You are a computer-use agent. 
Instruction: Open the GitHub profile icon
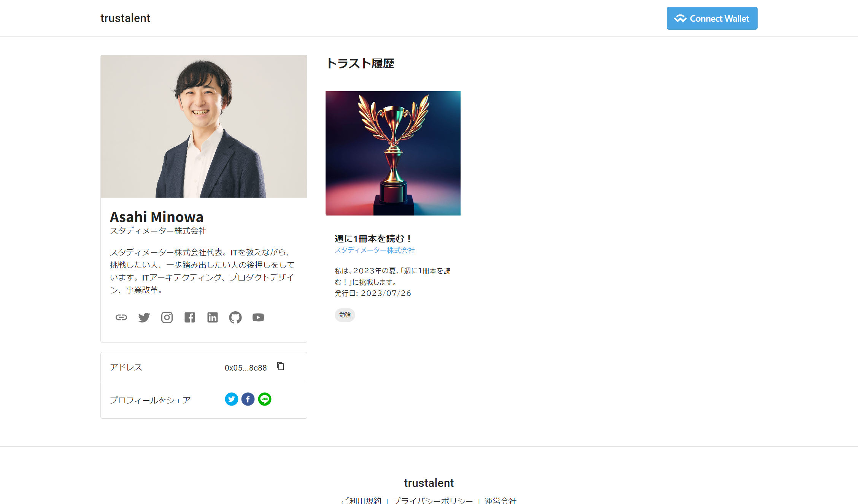tap(235, 317)
